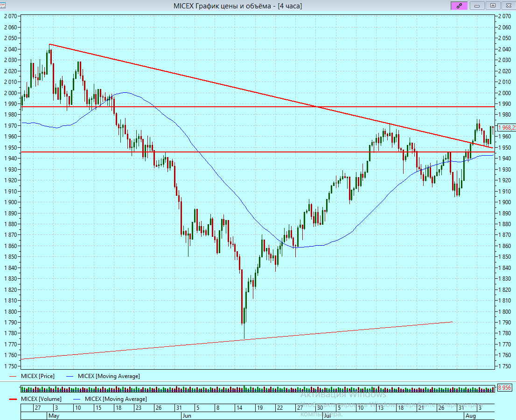
Task: Click the chart title 'MICEX График цены и объёма'
Action: (x=222, y=6)
